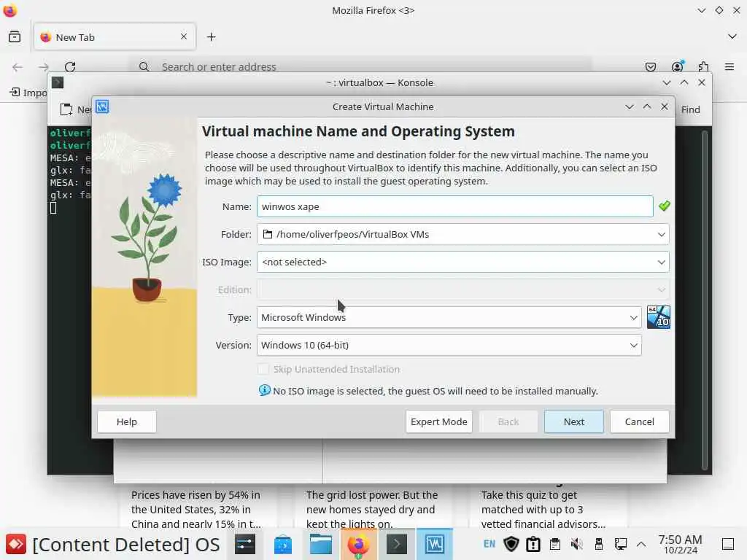This screenshot has height=560, width=747.
Task: Open the application launcher in the taskbar
Action: 16,544
